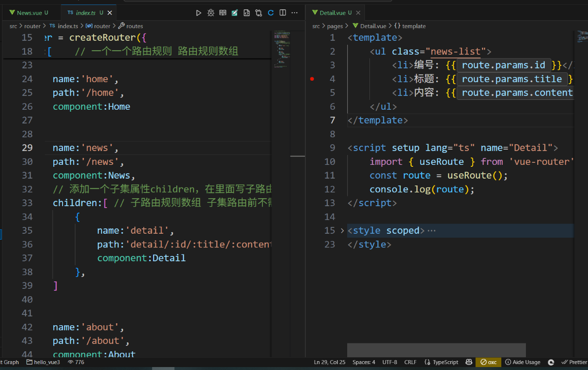The image size is (588, 370).
Task: Click the open-book preview icon in editor toolbar
Action: (x=223, y=13)
